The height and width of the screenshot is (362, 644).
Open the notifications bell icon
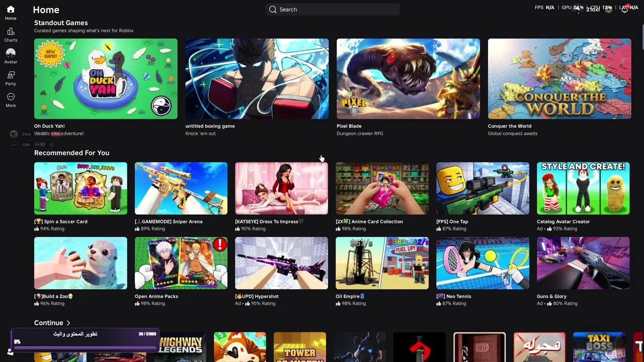click(624, 9)
